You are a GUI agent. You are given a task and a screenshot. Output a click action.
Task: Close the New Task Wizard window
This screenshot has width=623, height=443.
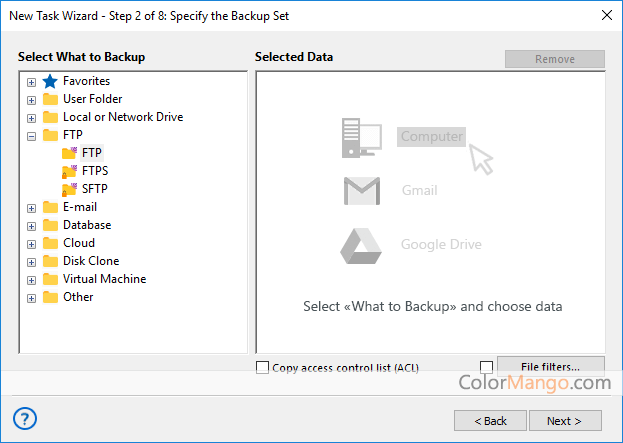click(x=605, y=14)
